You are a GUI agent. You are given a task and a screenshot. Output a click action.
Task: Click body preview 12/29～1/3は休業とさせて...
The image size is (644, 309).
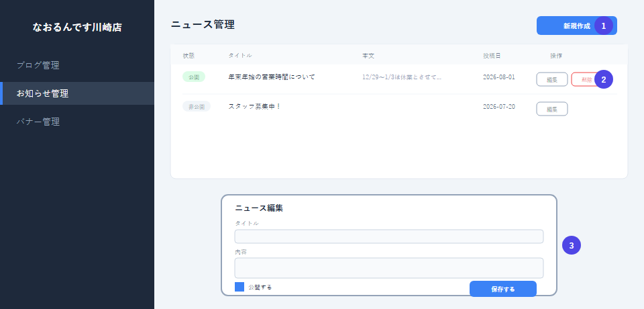[x=402, y=77]
